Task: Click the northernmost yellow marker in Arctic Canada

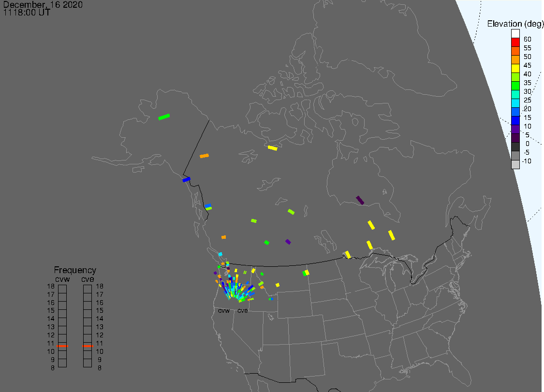Action: [x=273, y=148]
